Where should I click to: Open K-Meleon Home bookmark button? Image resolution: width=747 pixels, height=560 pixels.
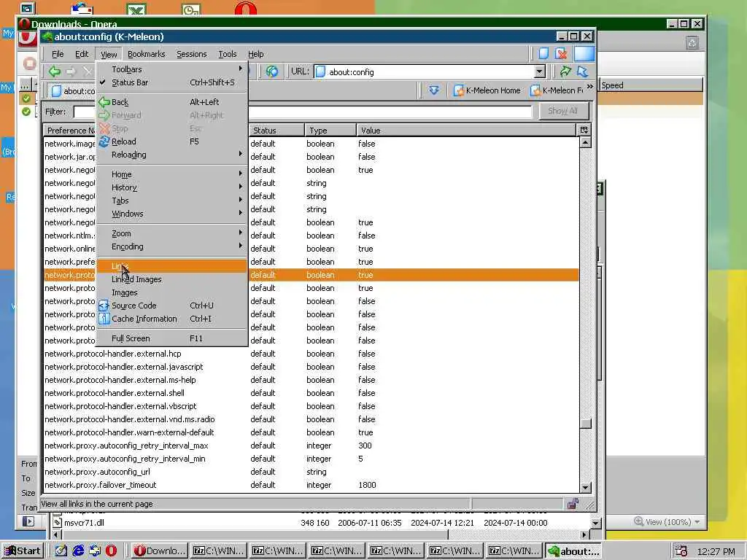(x=487, y=90)
